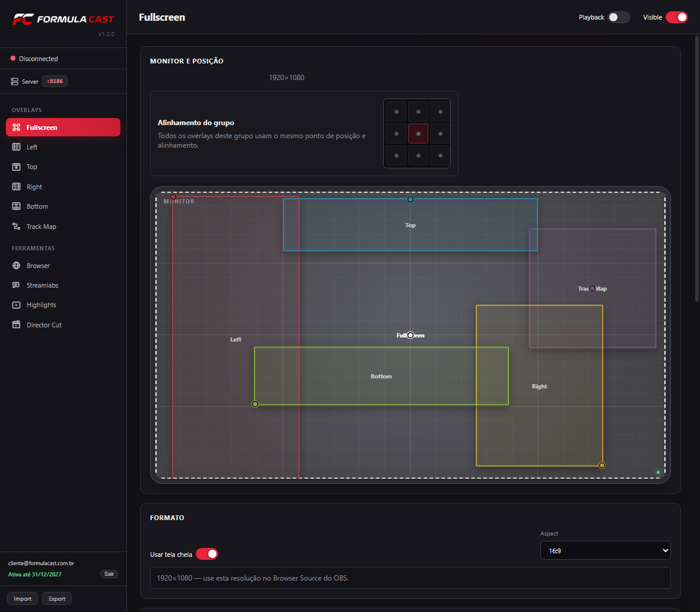700x612 pixels.
Task: Click the Export button
Action: click(57, 598)
